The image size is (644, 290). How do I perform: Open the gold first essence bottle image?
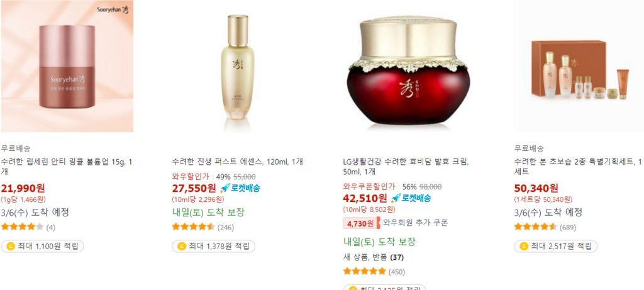(238, 66)
